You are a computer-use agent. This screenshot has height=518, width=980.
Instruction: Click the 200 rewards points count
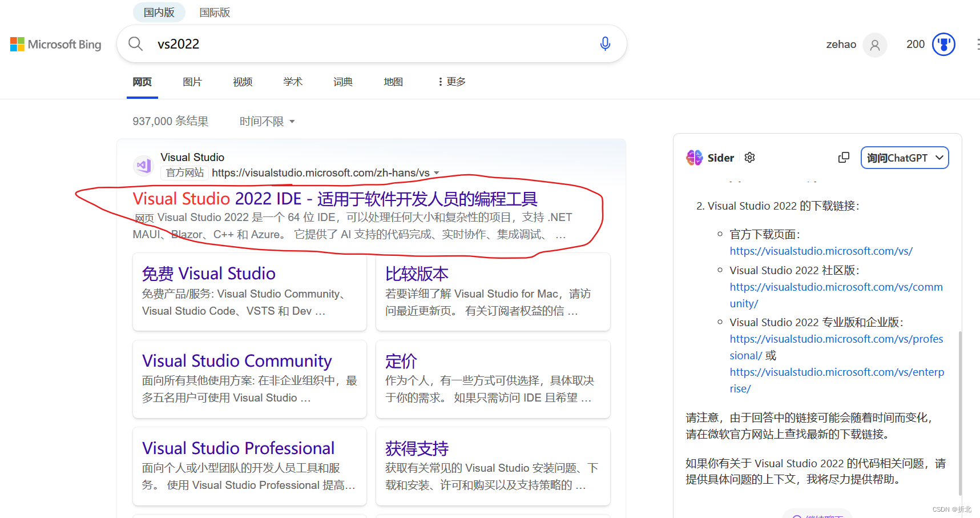point(916,45)
